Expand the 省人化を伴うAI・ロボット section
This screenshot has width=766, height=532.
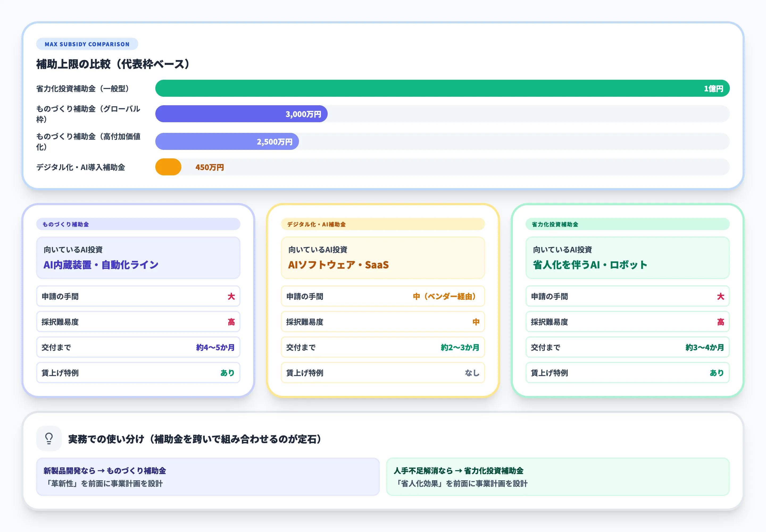[x=627, y=257]
